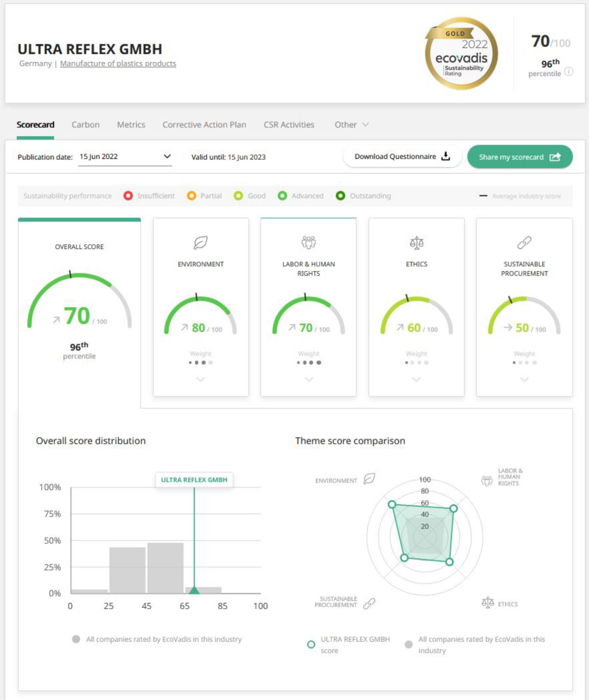Open the Publication date dropdown
Image resolution: width=589 pixels, height=700 pixels.
(125, 157)
